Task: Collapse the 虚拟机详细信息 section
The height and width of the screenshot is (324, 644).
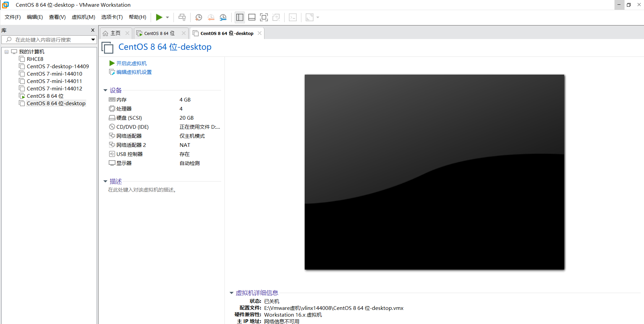Action: point(231,293)
